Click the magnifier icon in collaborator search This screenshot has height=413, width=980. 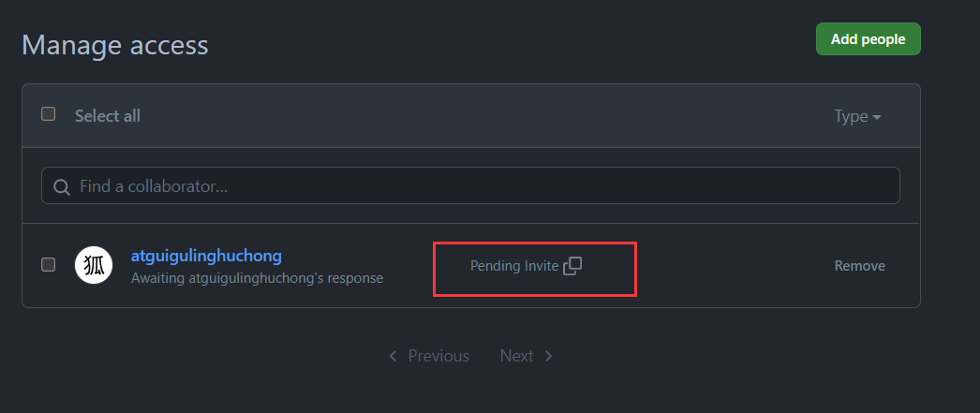(61, 186)
